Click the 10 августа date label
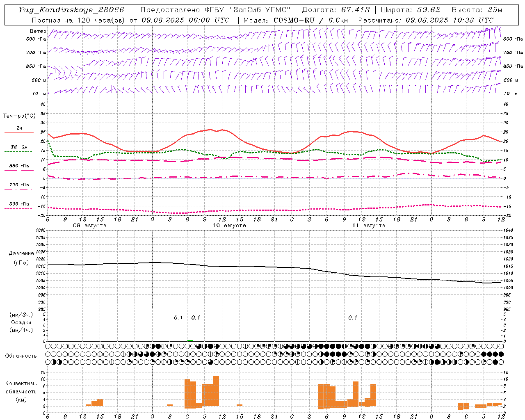 tap(229, 226)
